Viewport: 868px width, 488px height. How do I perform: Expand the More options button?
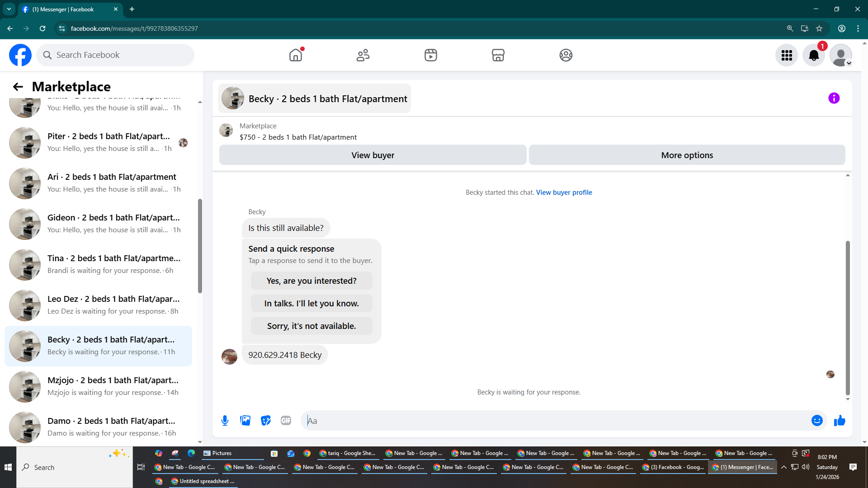point(687,155)
